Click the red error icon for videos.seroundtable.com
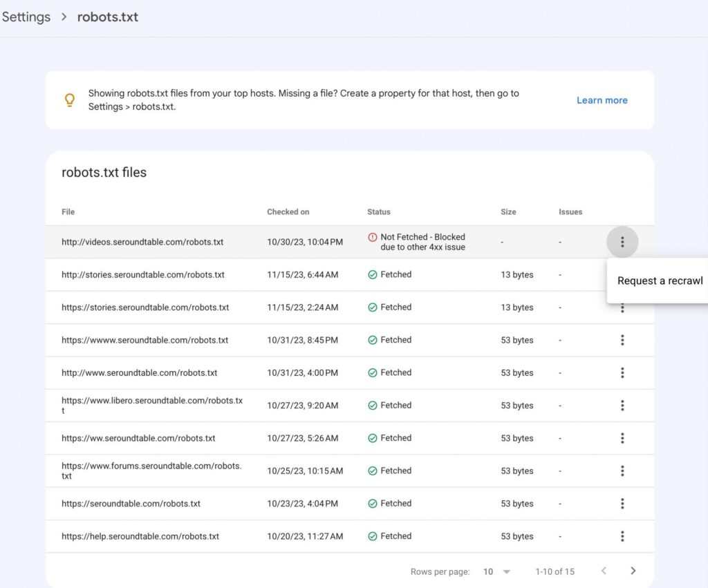 (x=372, y=238)
